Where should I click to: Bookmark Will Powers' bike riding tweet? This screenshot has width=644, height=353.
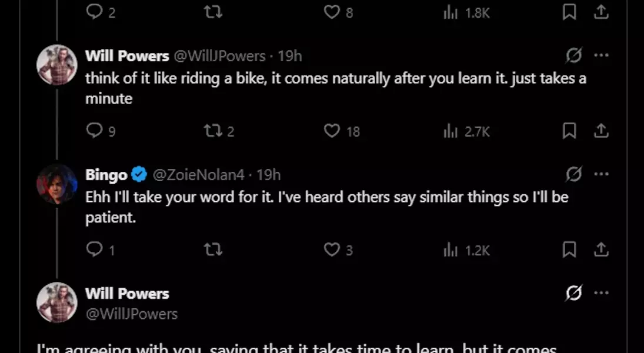[569, 130]
